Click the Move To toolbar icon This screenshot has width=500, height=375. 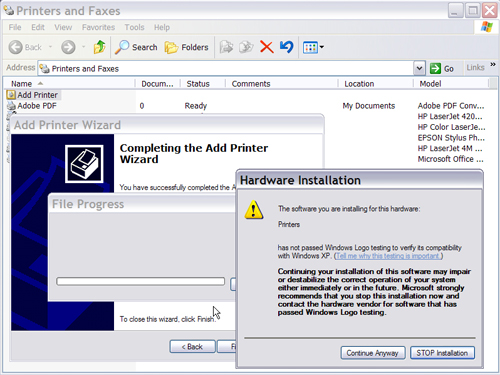[226, 47]
